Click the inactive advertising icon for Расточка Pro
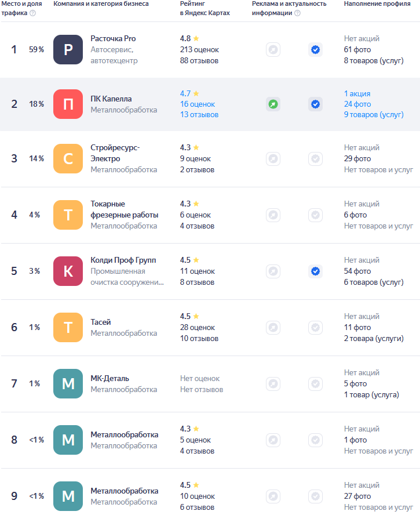This screenshot has height=522, width=420. 273,50
